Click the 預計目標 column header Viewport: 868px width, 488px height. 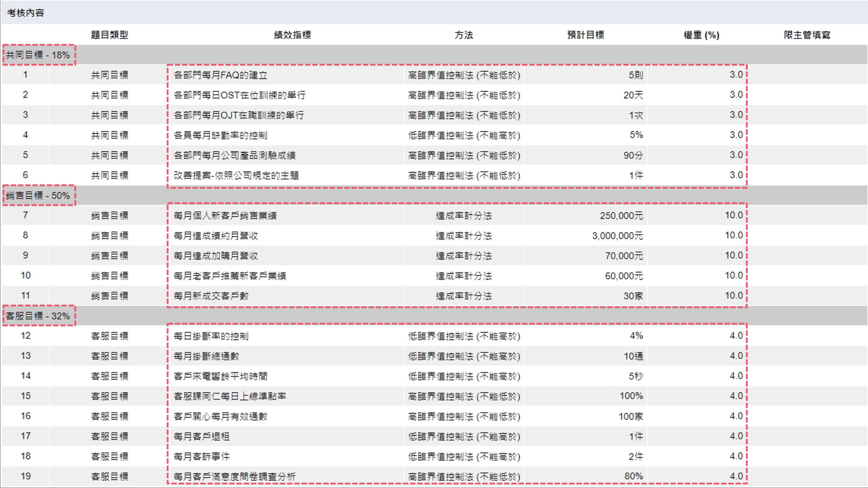[x=586, y=35]
